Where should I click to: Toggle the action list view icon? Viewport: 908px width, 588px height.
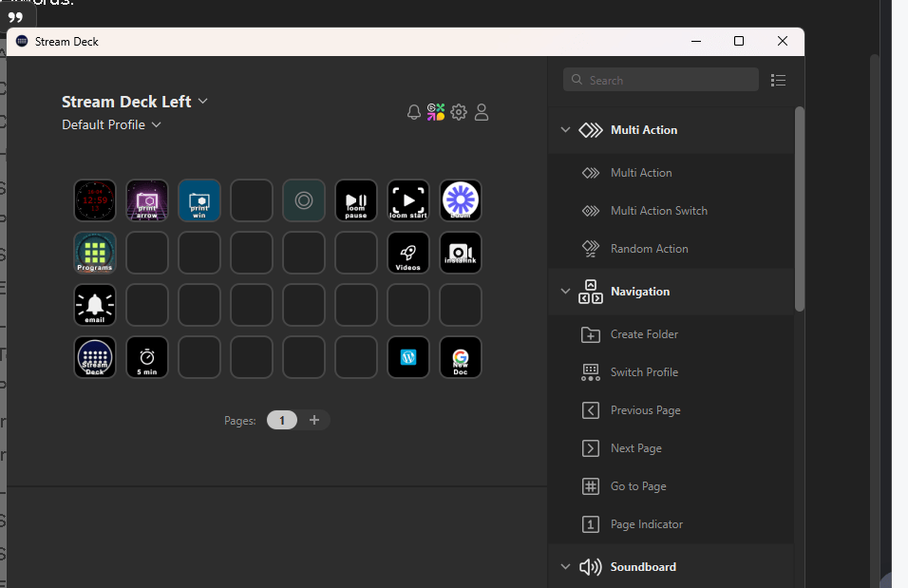[x=778, y=81]
